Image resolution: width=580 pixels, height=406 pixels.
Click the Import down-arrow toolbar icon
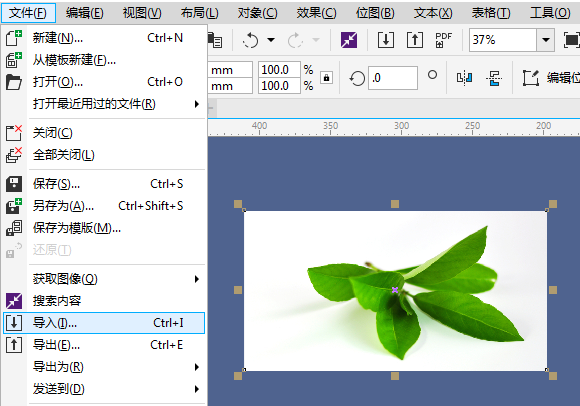[385, 40]
